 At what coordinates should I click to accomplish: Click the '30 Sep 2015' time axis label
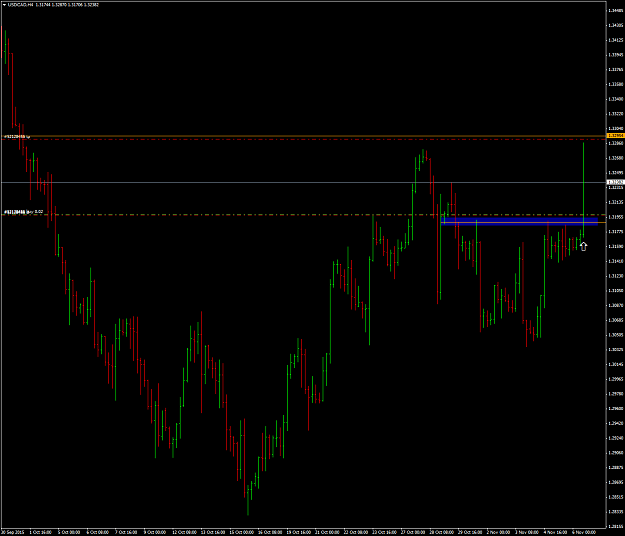12,532
